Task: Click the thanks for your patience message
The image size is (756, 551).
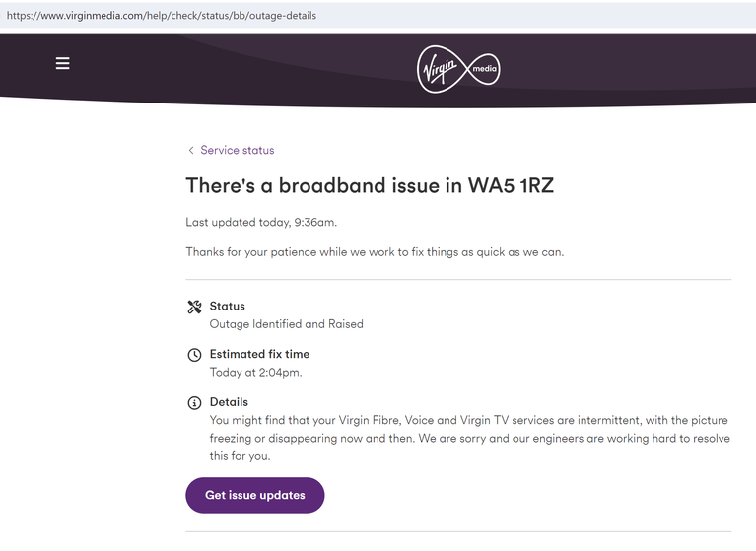Action: (x=375, y=252)
